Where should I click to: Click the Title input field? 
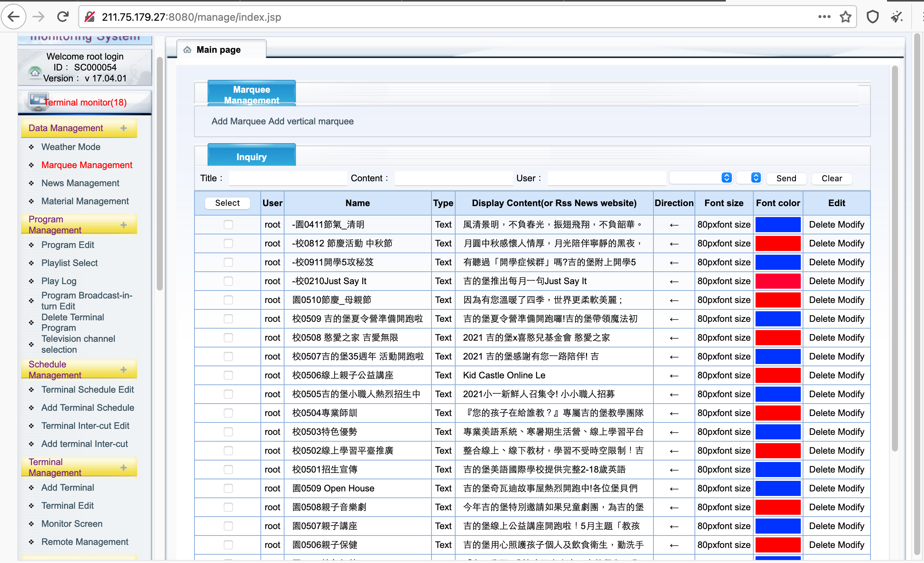(288, 178)
